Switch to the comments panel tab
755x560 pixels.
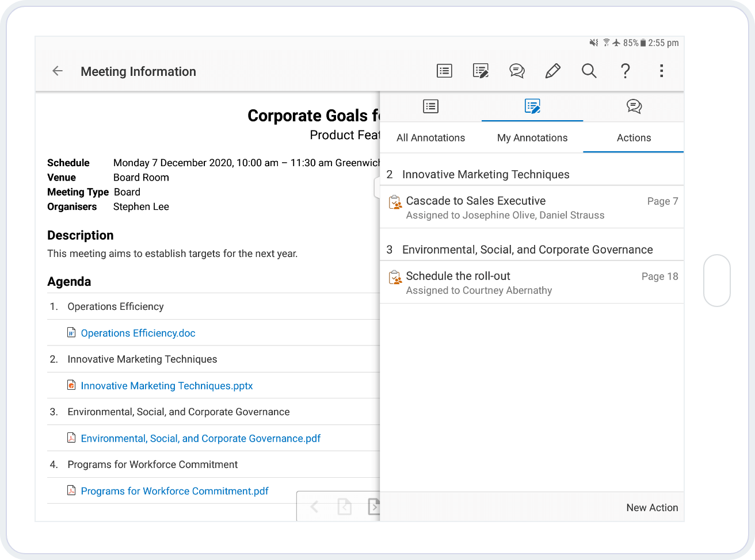pos(634,106)
